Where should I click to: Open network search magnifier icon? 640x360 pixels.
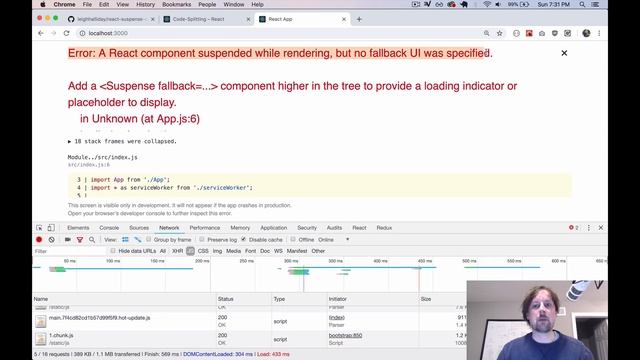pyautogui.click(x=92, y=240)
